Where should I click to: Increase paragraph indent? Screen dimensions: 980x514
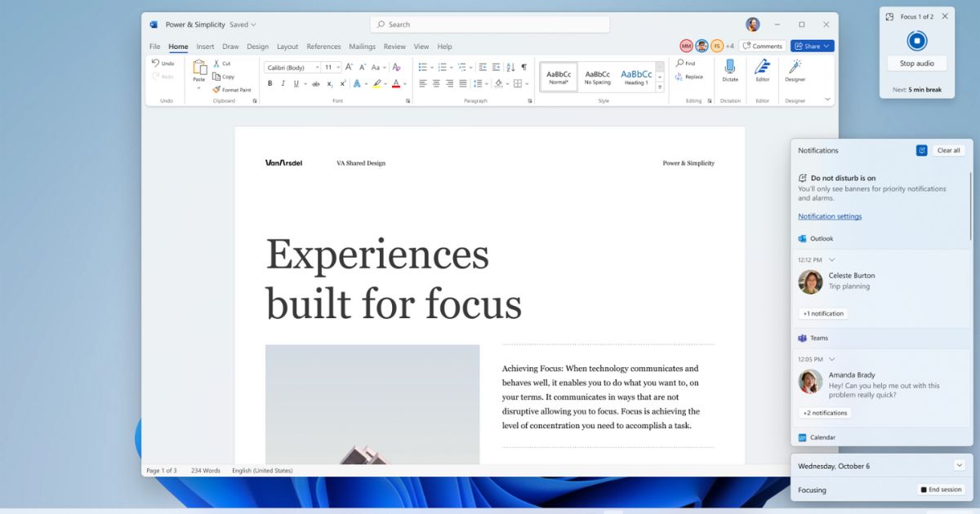(496, 67)
